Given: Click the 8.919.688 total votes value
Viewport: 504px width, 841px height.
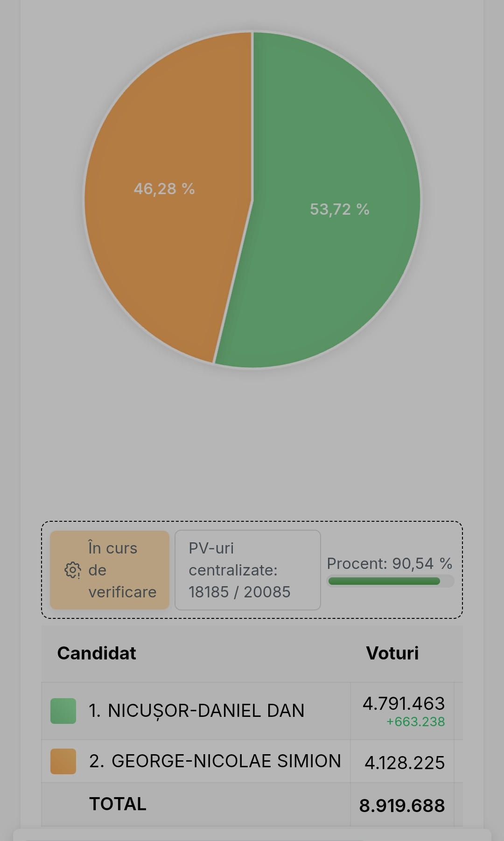Looking at the screenshot, I should [x=402, y=806].
